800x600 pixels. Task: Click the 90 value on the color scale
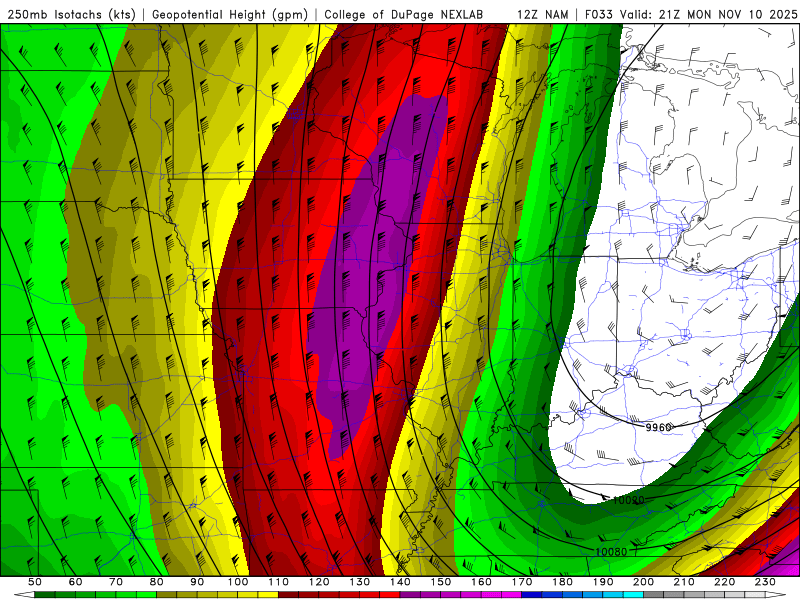[x=197, y=582]
